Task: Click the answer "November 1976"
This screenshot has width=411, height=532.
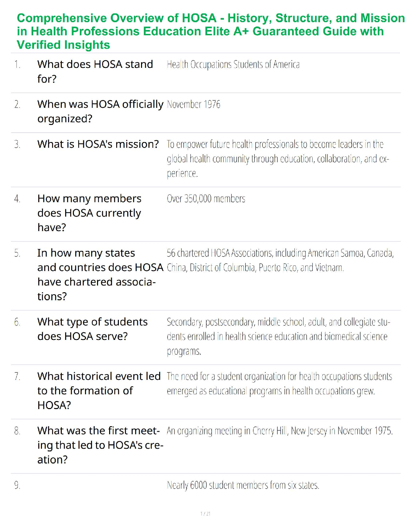Action: point(193,104)
